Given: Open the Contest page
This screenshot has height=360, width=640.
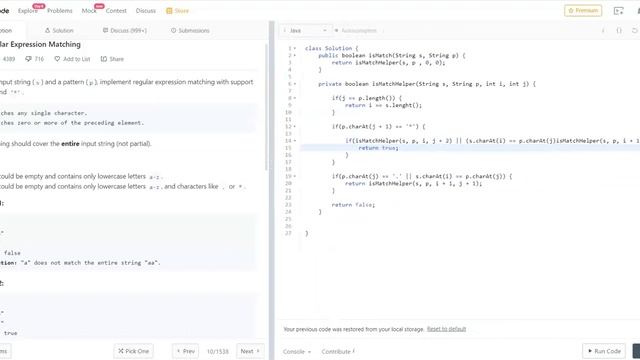Looking at the screenshot, I should 116,11.
